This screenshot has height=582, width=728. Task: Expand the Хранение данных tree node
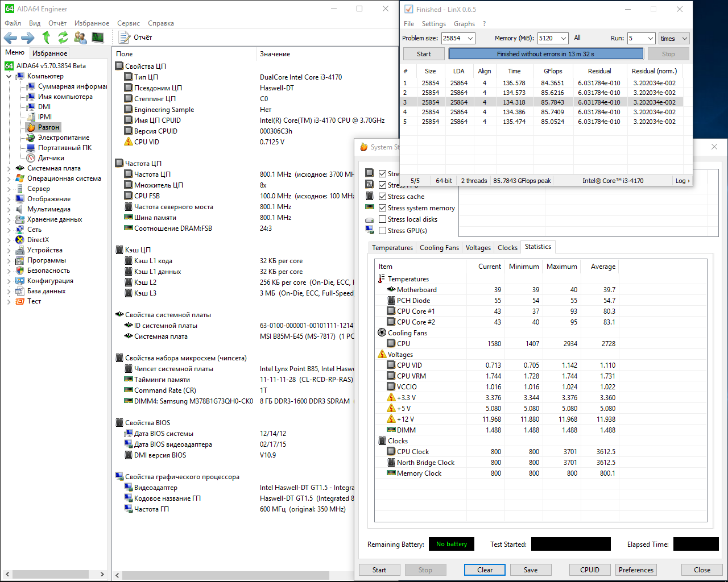[9, 219]
